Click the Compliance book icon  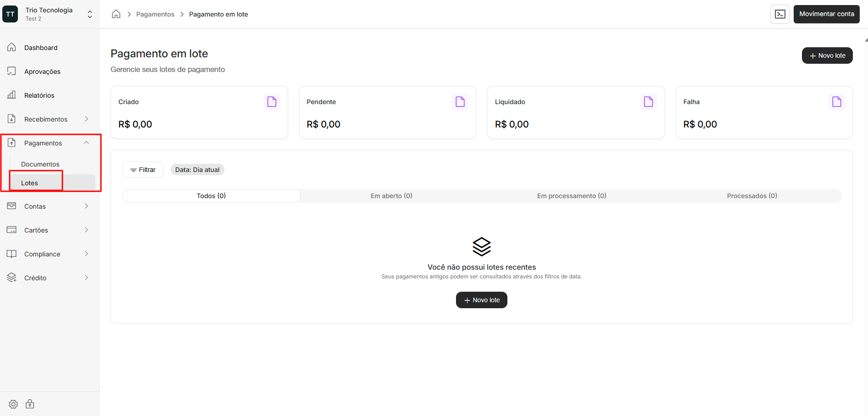click(x=12, y=254)
